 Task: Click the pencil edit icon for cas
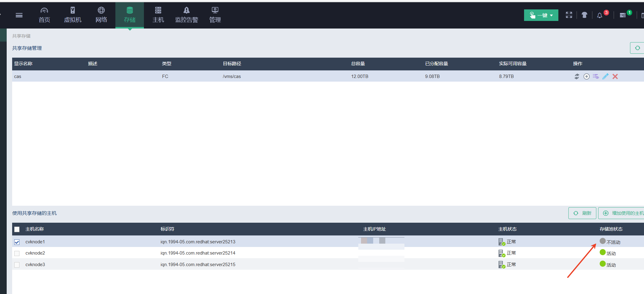605,76
